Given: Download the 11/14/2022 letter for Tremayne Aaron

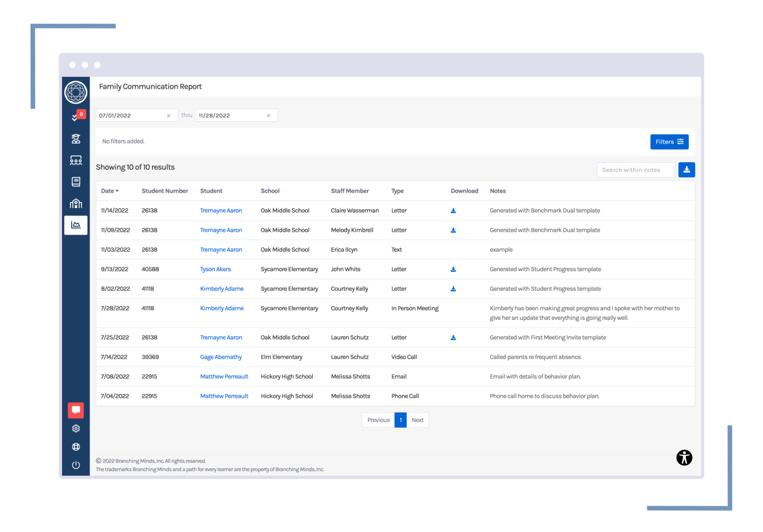Looking at the screenshot, I should (453, 211).
